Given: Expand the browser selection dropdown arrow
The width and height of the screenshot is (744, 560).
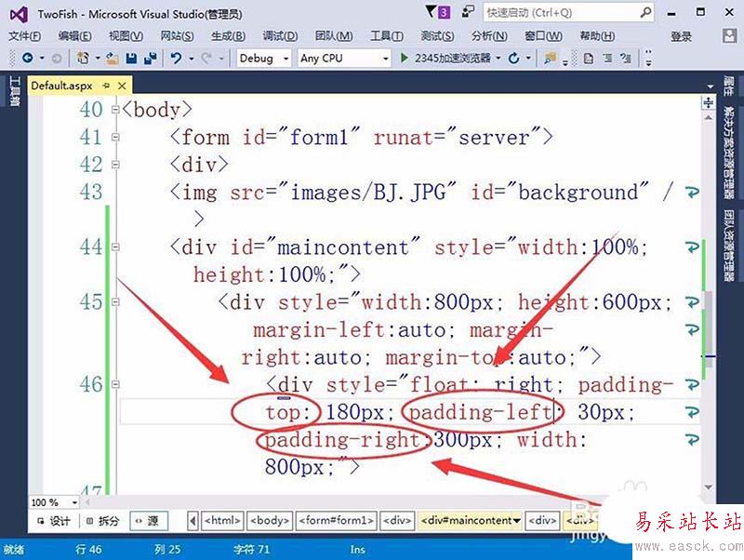Looking at the screenshot, I should click(498, 59).
